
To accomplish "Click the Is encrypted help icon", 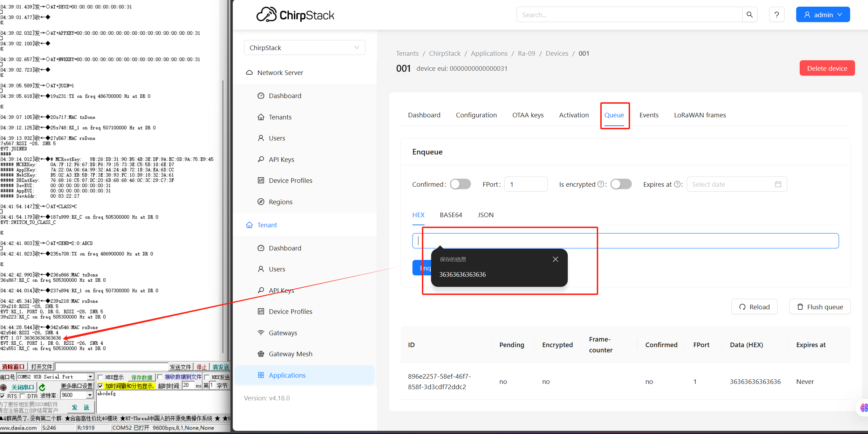I will tap(601, 184).
